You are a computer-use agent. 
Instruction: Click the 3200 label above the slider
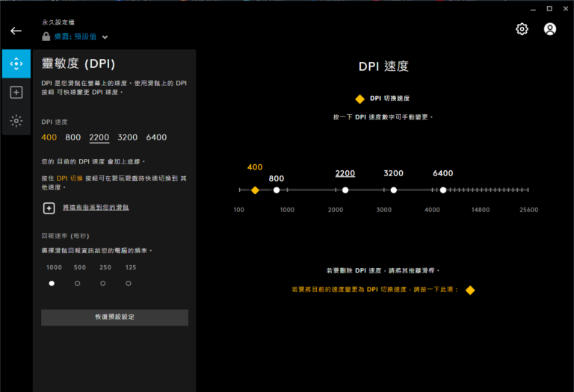(394, 173)
